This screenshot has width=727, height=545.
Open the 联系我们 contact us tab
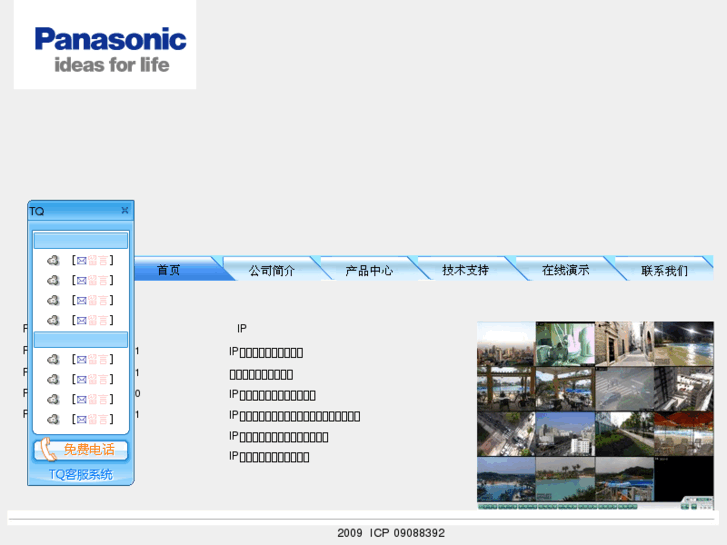tap(664, 270)
